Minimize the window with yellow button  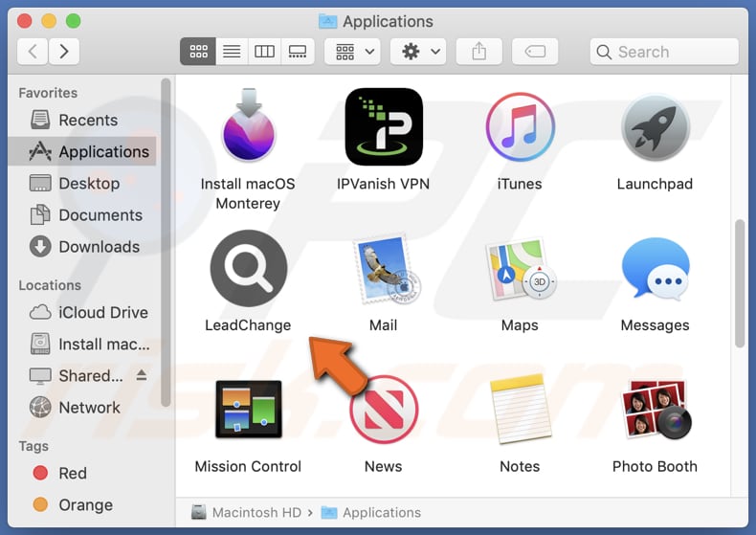coord(49,21)
